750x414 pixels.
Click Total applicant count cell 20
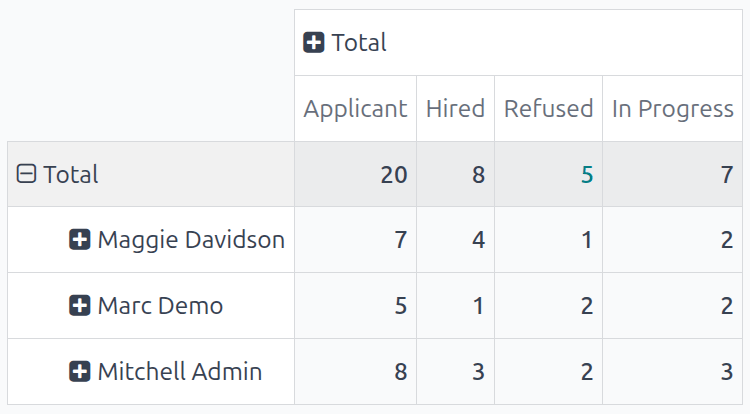point(393,175)
